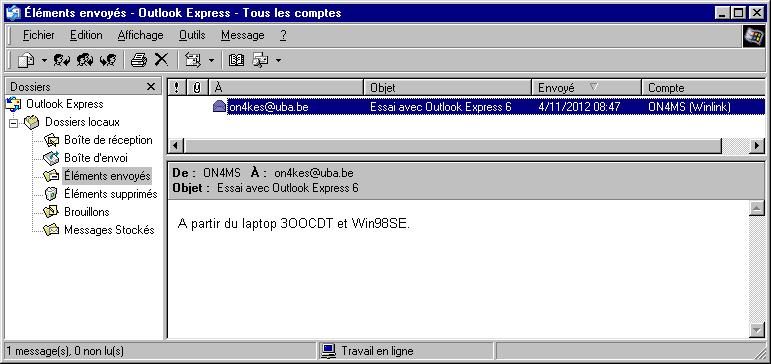
Task: Sort messages by the Envoyé column header
Action: click(587, 88)
